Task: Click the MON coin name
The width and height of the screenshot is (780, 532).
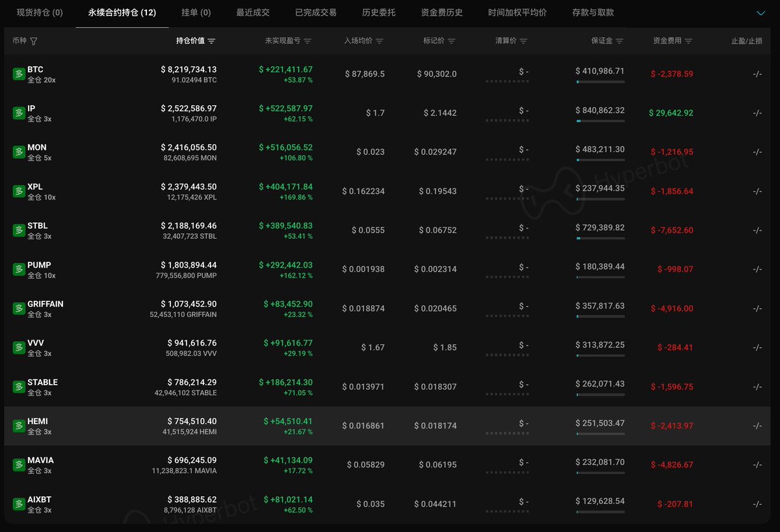Action: (37, 147)
